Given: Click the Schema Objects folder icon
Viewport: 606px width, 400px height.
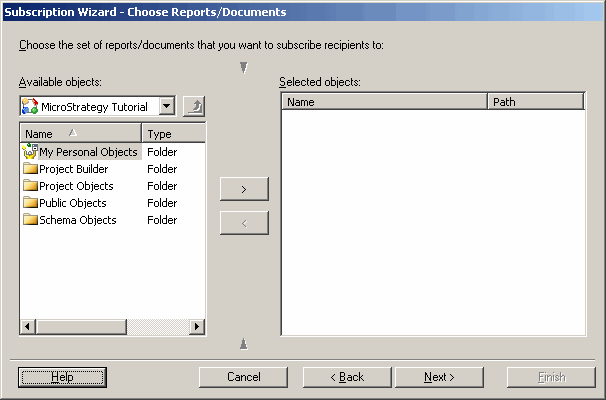Looking at the screenshot, I should 30,220.
